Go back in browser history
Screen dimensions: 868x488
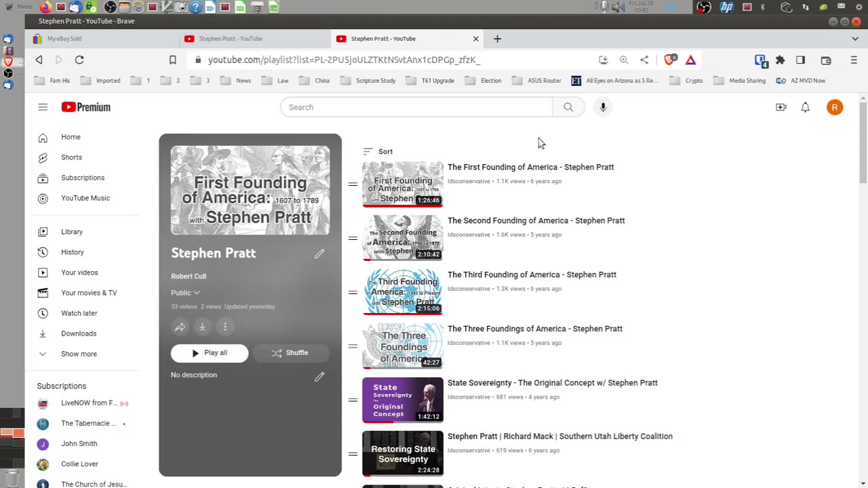pyautogui.click(x=39, y=60)
